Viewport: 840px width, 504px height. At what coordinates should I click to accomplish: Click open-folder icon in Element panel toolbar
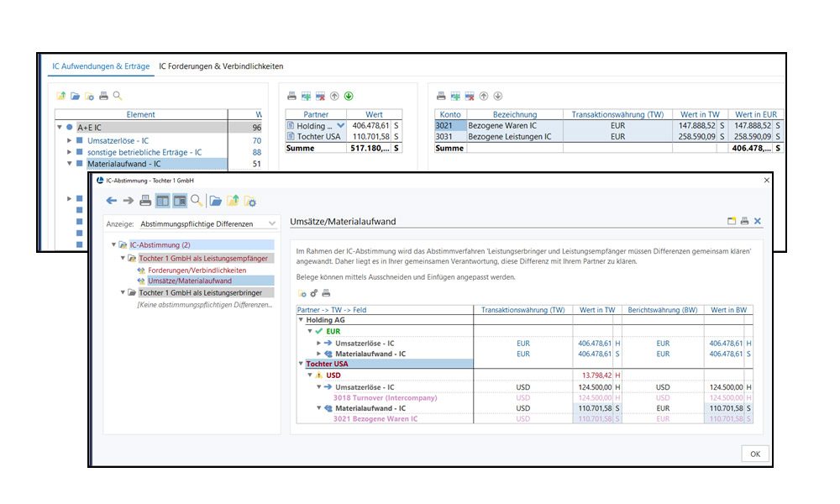click(x=75, y=96)
